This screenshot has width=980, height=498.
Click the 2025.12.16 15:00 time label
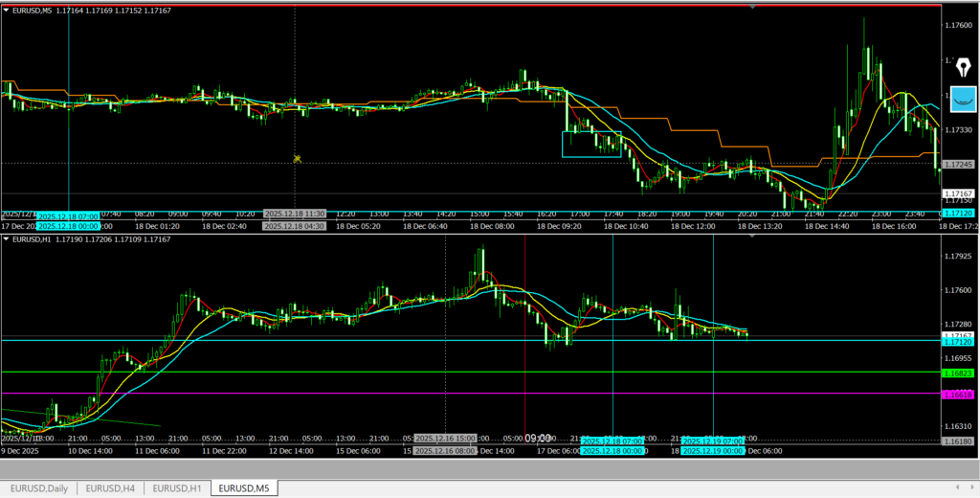(445, 438)
